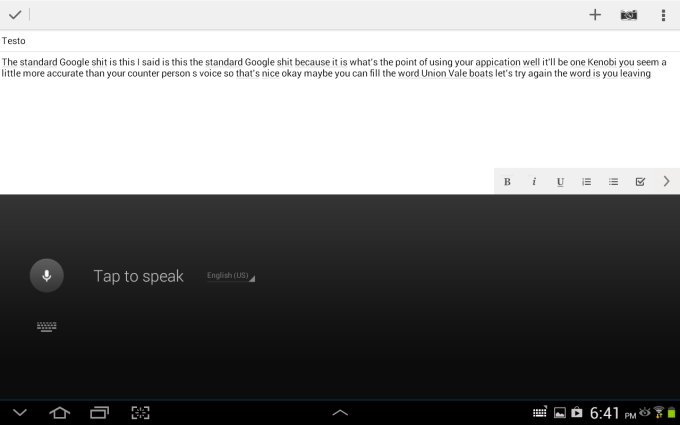Take a screenshot using the capture icon
The height and width of the screenshot is (425, 680).
140,412
